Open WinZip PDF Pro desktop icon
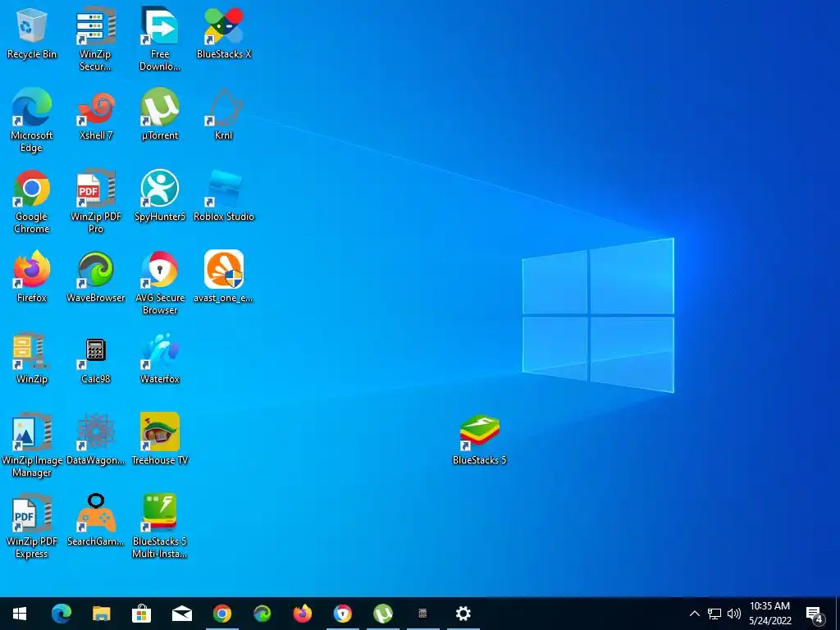Image resolution: width=840 pixels, height=630 pixels. (x=95, y=202)
